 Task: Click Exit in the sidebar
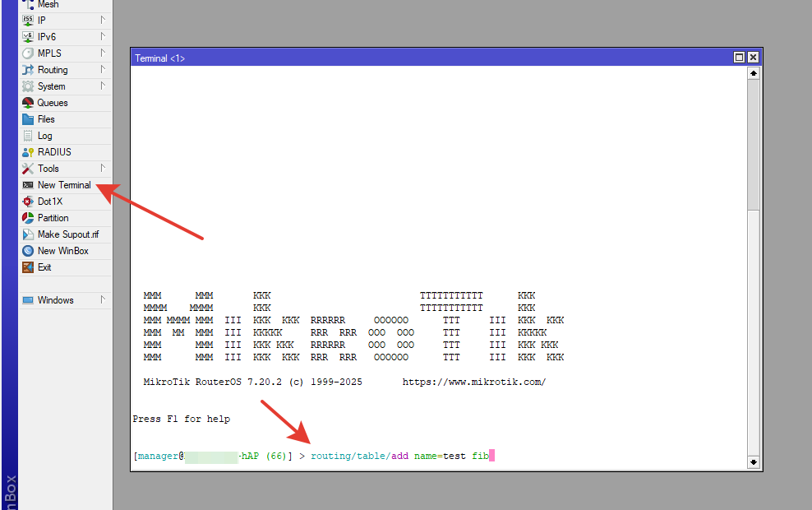click(x=44, y=267)
